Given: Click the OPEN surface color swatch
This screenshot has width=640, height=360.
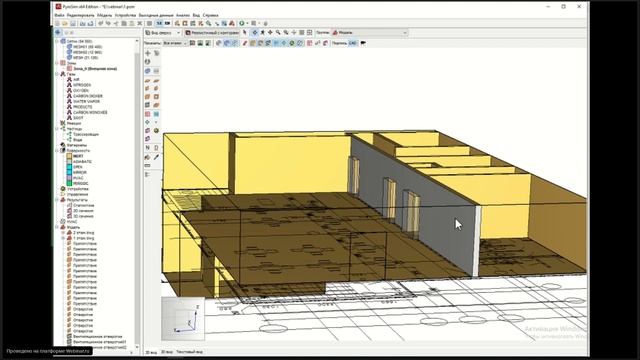Looking at the screenshot, I should 69,167.
